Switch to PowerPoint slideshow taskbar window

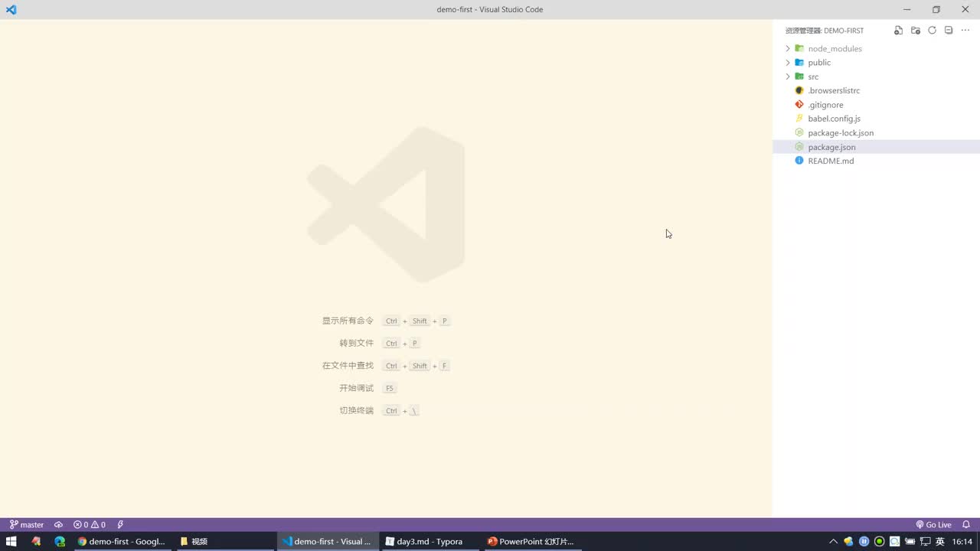(531, 541)
